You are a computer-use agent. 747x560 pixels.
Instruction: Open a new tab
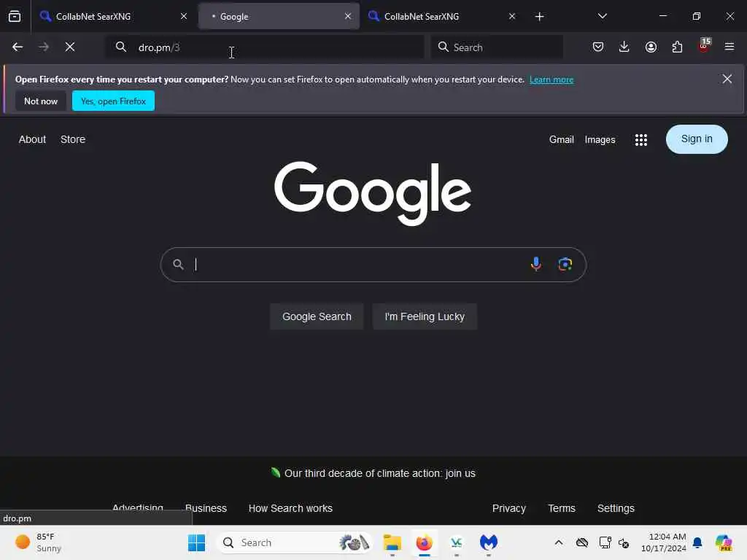tap(539, 17)
